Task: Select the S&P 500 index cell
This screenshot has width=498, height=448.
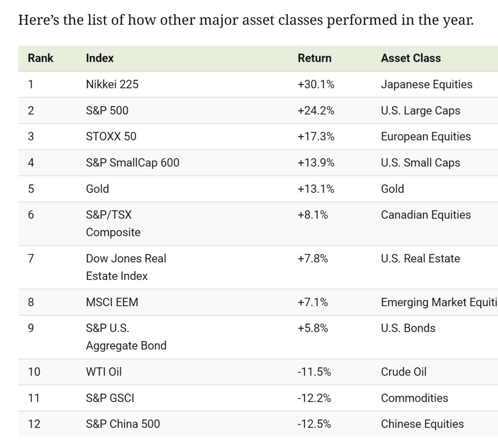Action: pos(107,110)
